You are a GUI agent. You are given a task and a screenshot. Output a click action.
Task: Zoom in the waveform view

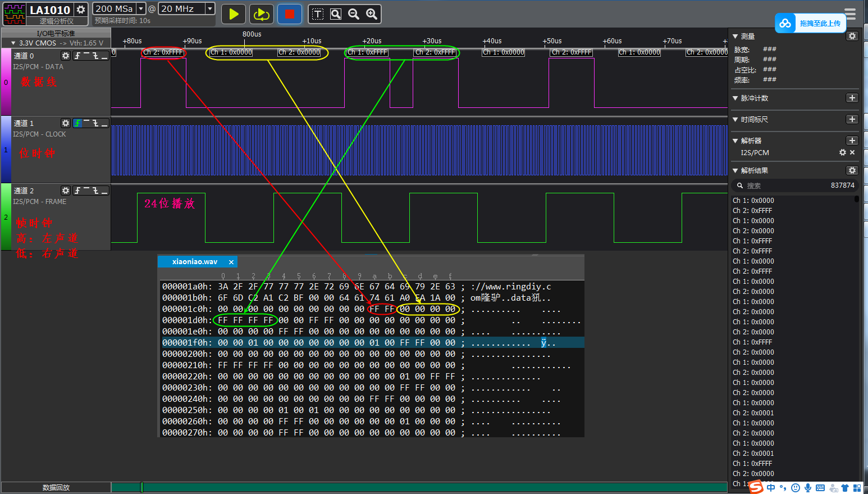click(x=372, y=14)
